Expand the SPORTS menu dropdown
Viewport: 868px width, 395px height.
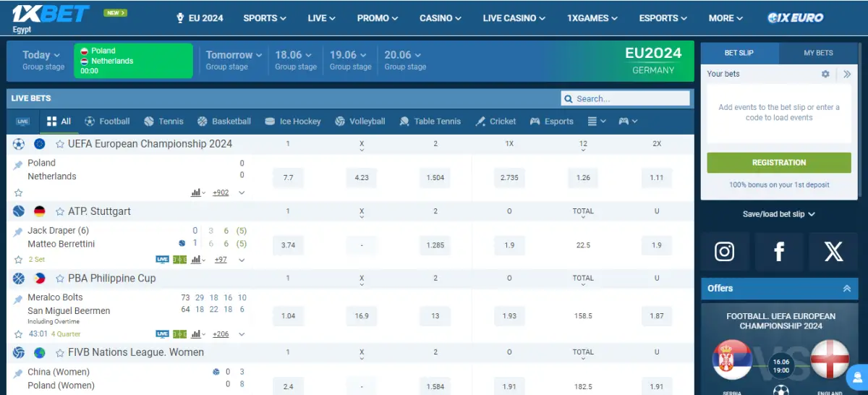tap(264, 18)
